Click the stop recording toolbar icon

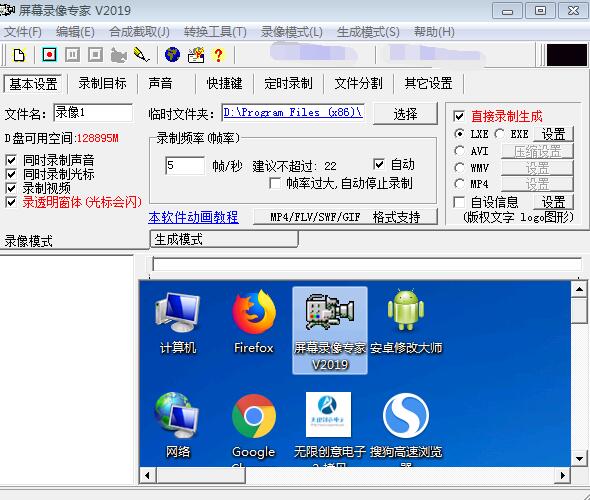point(95,55)
